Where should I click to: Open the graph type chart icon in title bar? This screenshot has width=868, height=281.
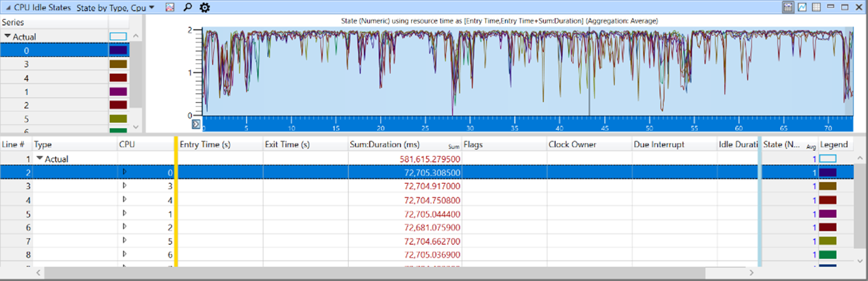tap(170, 8)
